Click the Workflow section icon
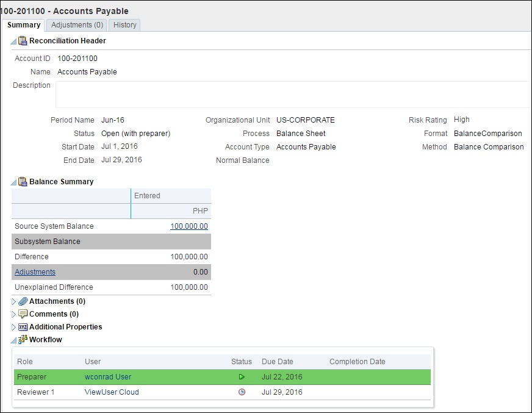The height and width of the screenshot is (413, 532). 23,339
